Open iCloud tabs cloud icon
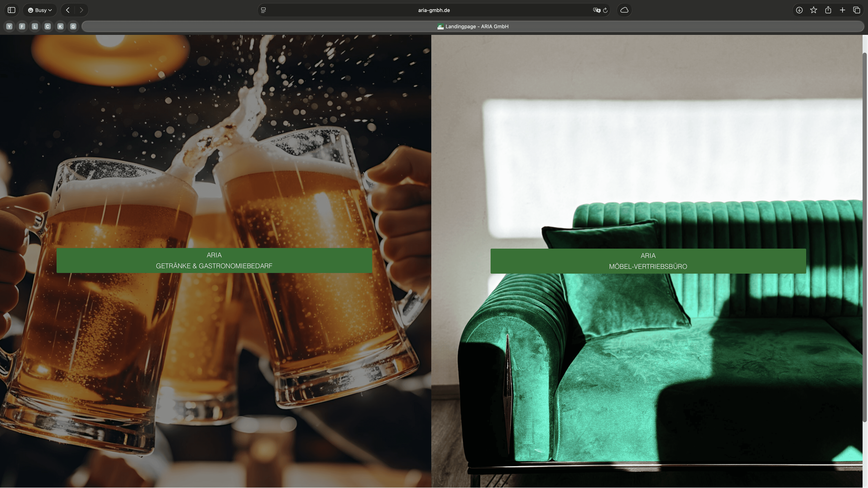868x488 pixels. pyautogui.click(x=624, y=10)
